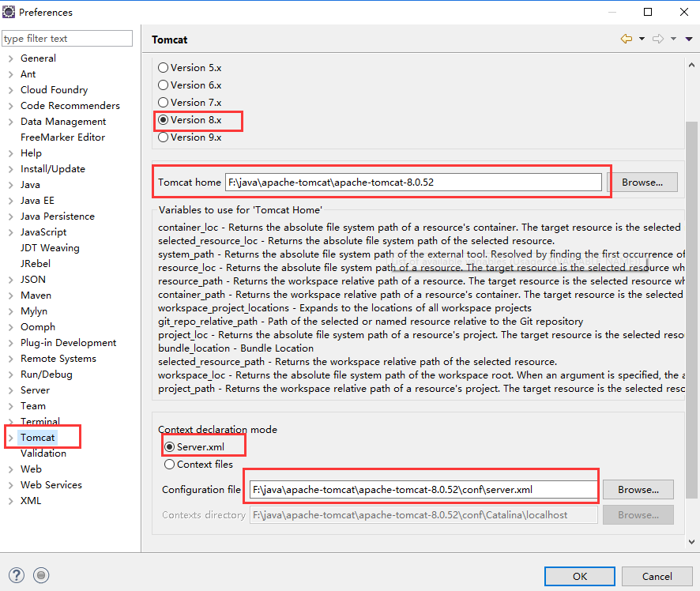Open JDT Weaving preferences
Viewport: 700px width, 591px height.
point(50,248)
